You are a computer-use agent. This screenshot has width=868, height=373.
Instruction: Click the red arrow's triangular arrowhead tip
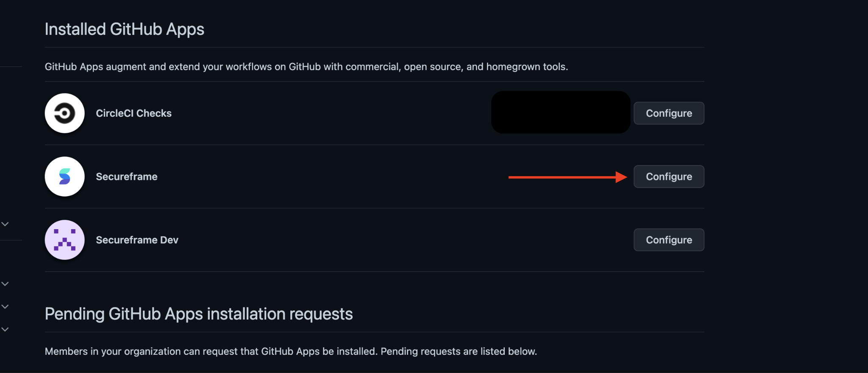point(622,177)
